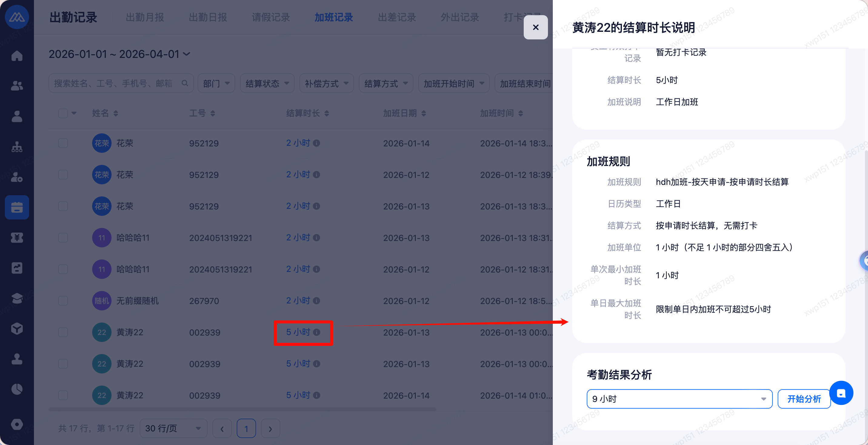Go to next page with arrow button
Viewport: 868px width, 445px height.
(x=270, y=429)
